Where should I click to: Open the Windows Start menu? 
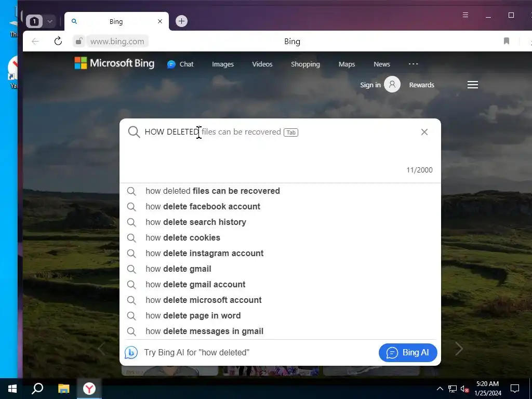click(x=12, y=389)
